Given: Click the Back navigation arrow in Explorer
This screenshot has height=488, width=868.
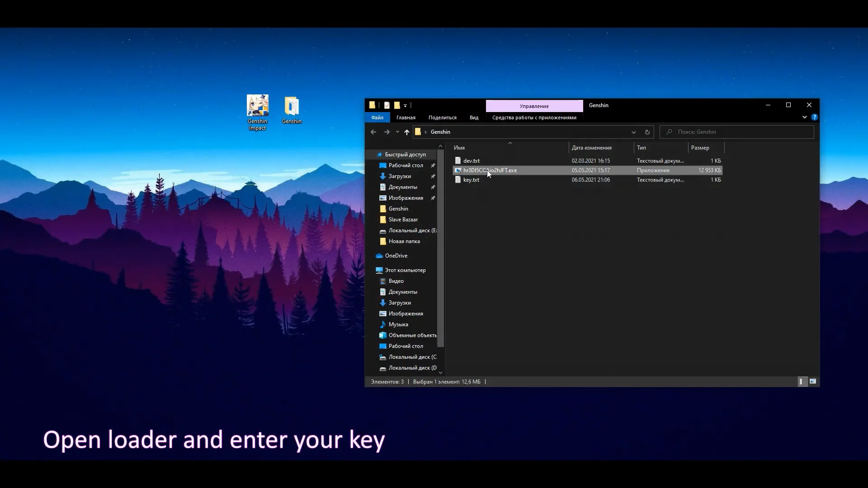Looking at the screenshot, I should click(x=373, y=132).
